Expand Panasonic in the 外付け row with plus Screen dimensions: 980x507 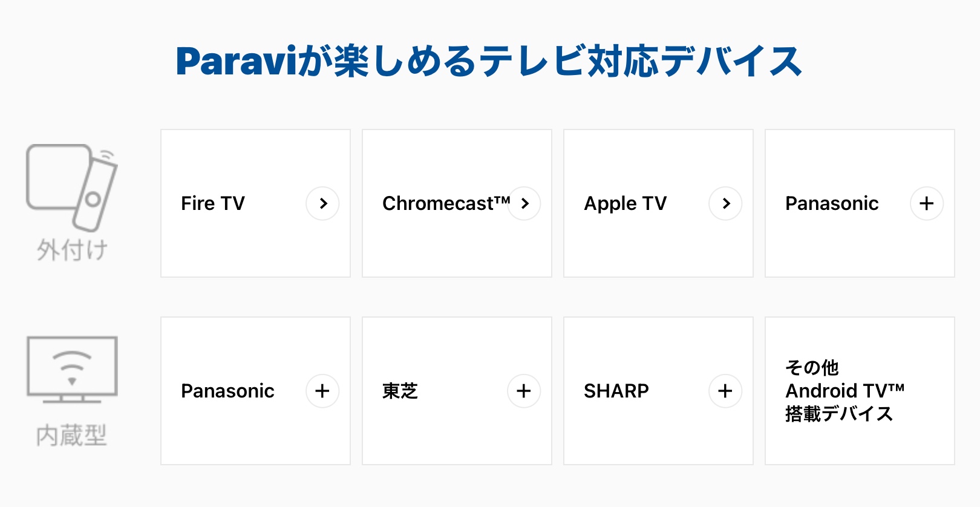tap(926, 203)
